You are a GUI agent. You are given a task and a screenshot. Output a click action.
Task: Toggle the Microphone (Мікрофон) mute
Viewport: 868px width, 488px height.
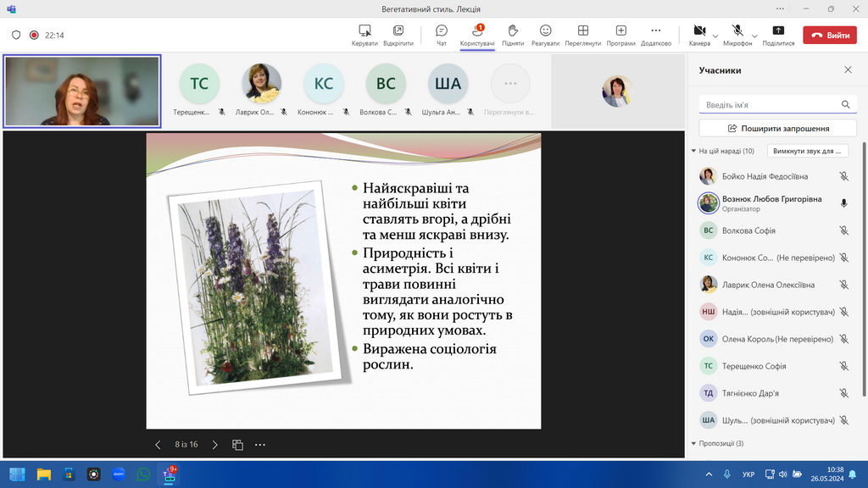(x=737, y=31)
